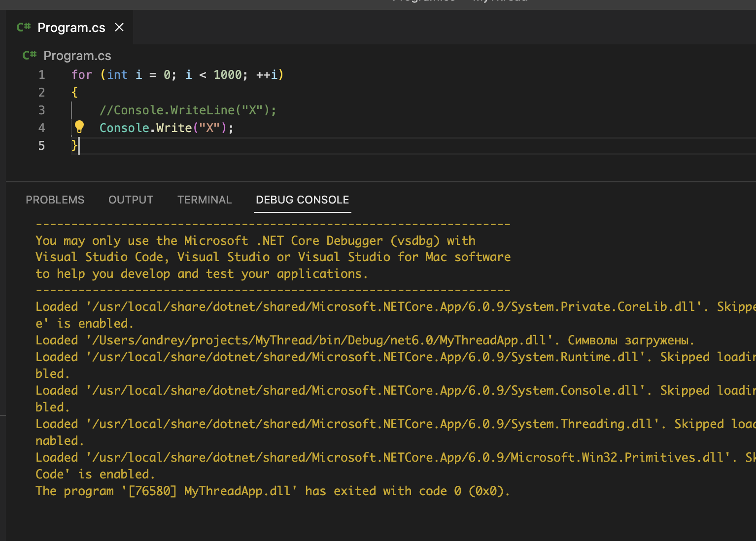The height and width of the screenshot is (541, 756).
Task: Click the Loaded Microsoft.Win32.Primitives.dll console line
Action: pyautogui.click(x=396, y=457)
